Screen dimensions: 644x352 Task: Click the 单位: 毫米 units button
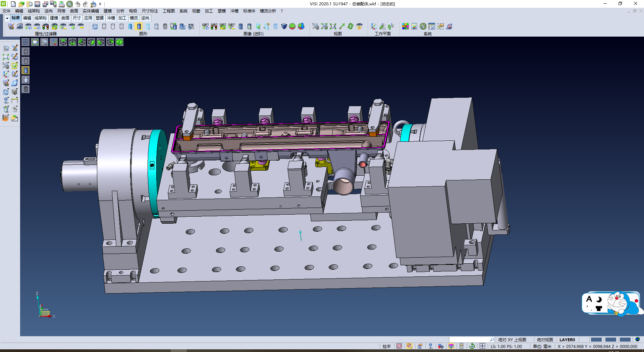click(542, 346)
